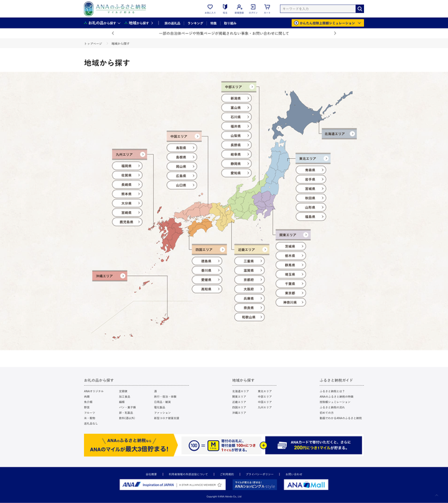Choose 長野県 prefecture button
448x503 pixels.
point(236,145)
